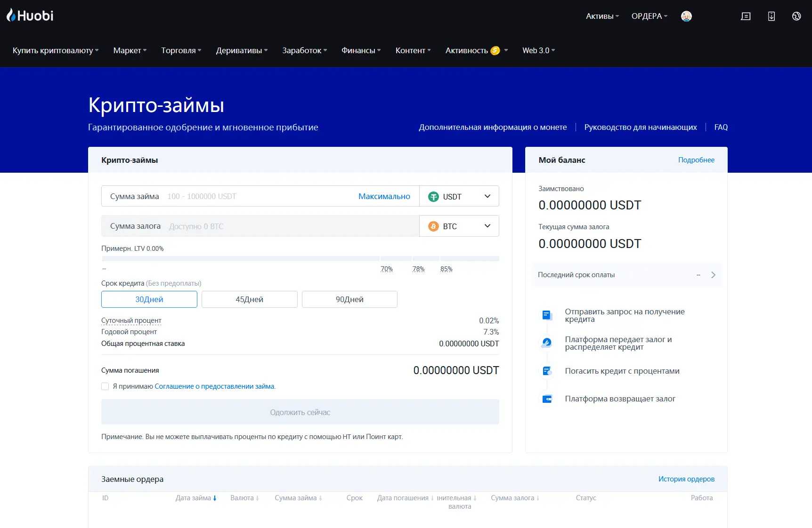
Task: Accept the loan agreement checkbox
Action: 105,386
